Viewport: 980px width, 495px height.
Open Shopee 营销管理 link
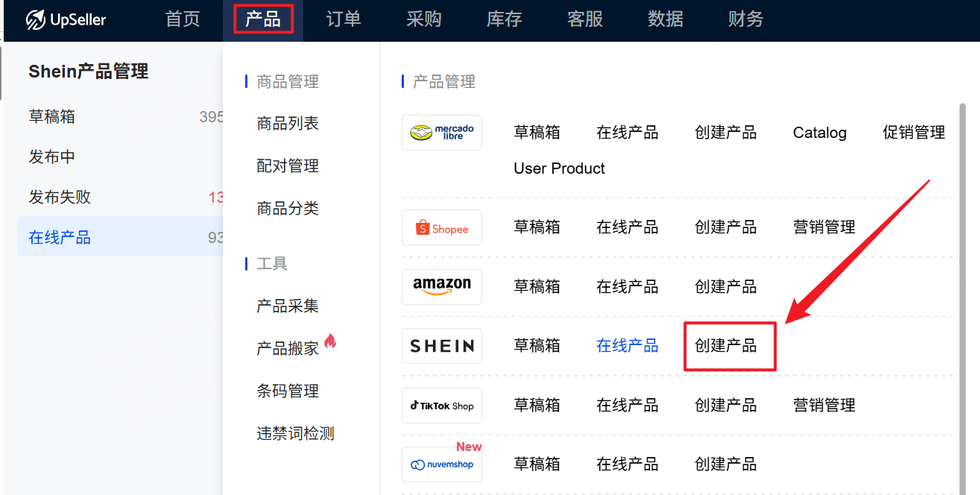pos(823,227)
